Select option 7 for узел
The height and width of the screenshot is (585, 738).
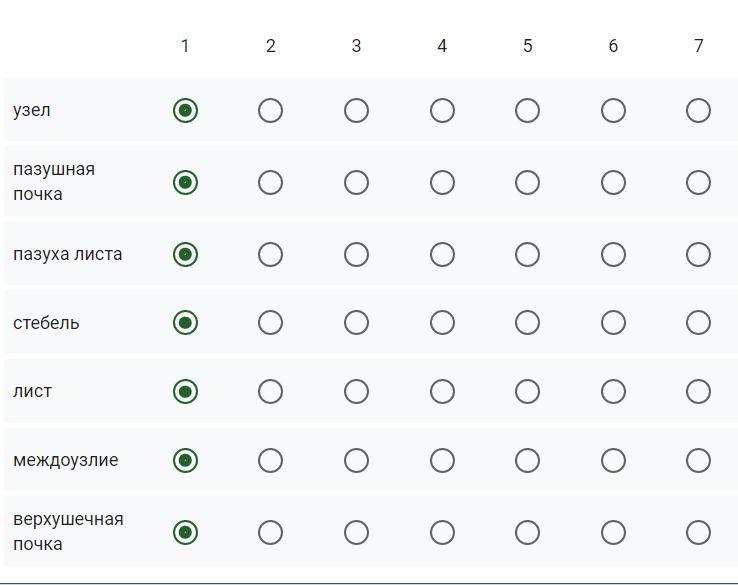(x=698, y=110)
